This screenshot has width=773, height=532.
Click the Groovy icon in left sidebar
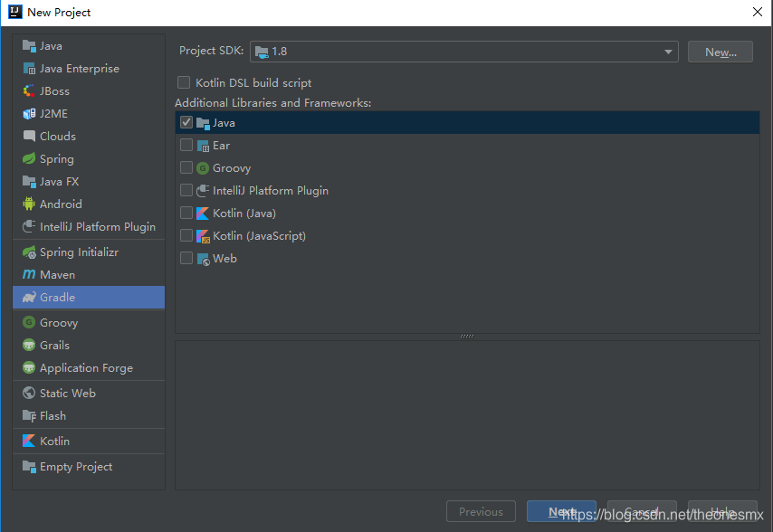click(x=29, y=322)
